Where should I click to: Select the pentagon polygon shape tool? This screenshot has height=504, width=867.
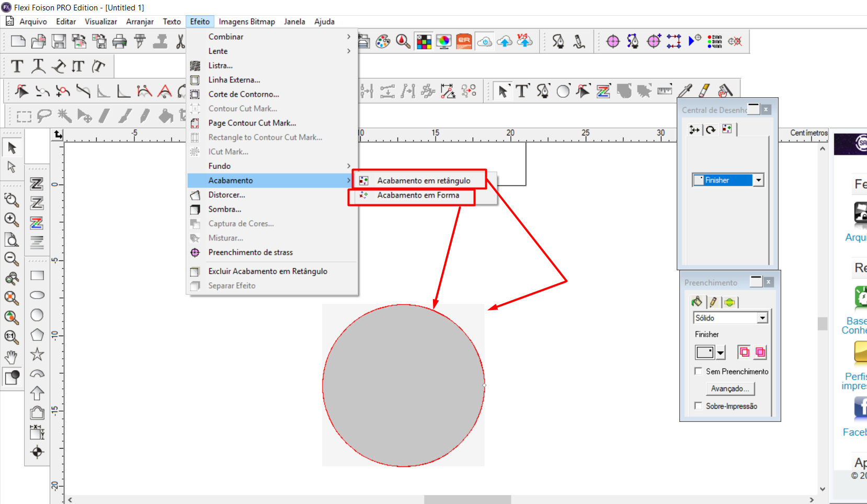coord(37,335)
